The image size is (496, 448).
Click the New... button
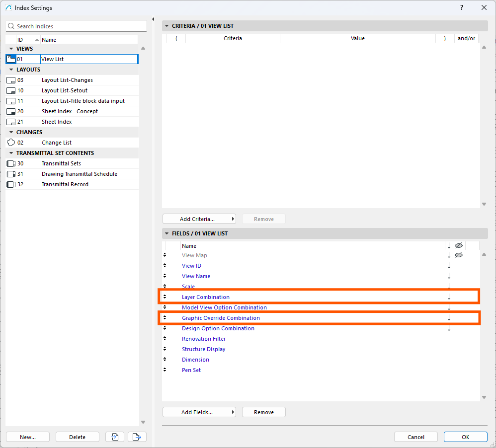pyautogui.click(x=28, y=437)
